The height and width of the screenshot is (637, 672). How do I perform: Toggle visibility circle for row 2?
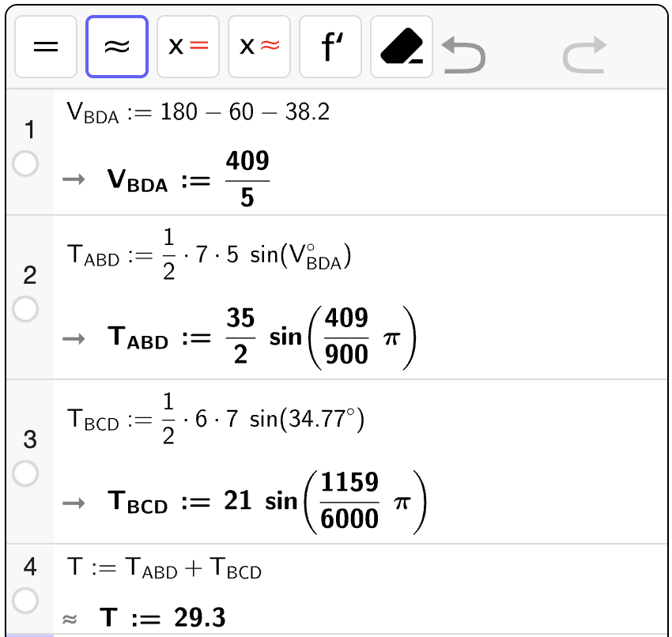[x=26, y=309]
